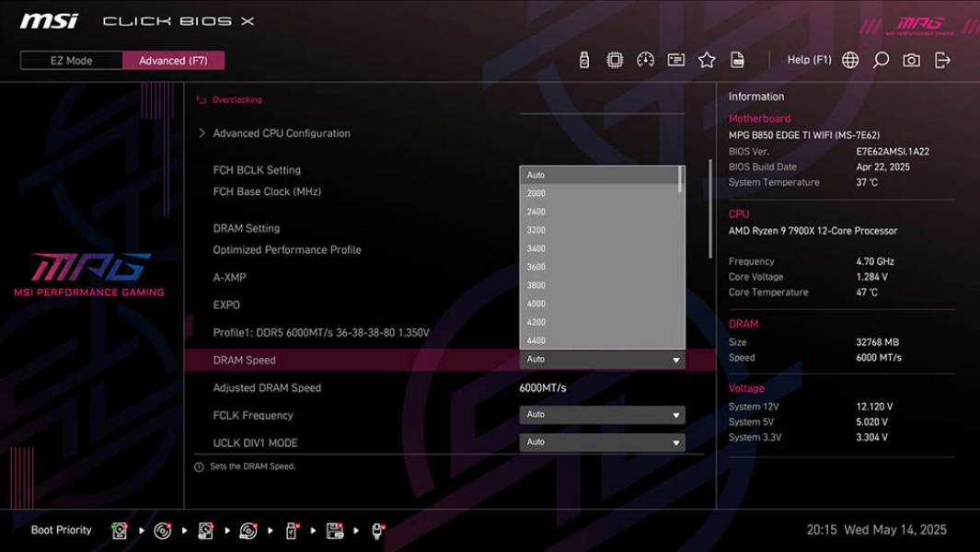980x552 pixels.
Task: Click the Adjusted DRAM Speed row
Action: tap(450, 387)
